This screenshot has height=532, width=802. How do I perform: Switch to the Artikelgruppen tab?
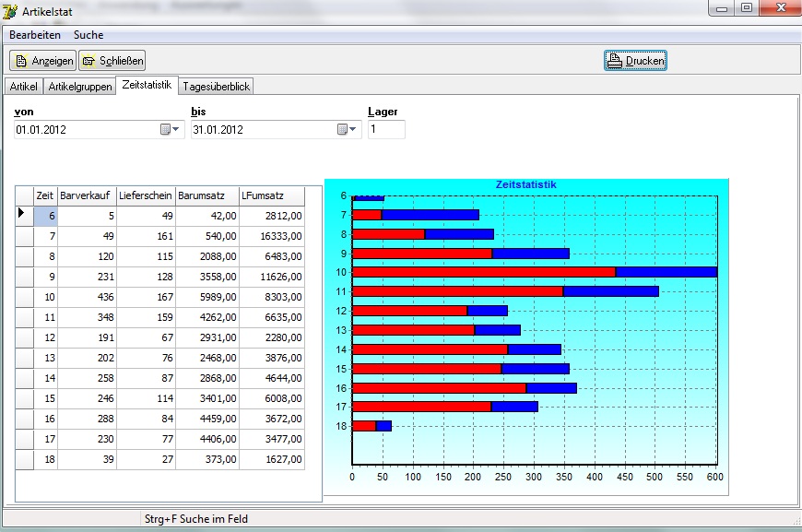point(79,87)
